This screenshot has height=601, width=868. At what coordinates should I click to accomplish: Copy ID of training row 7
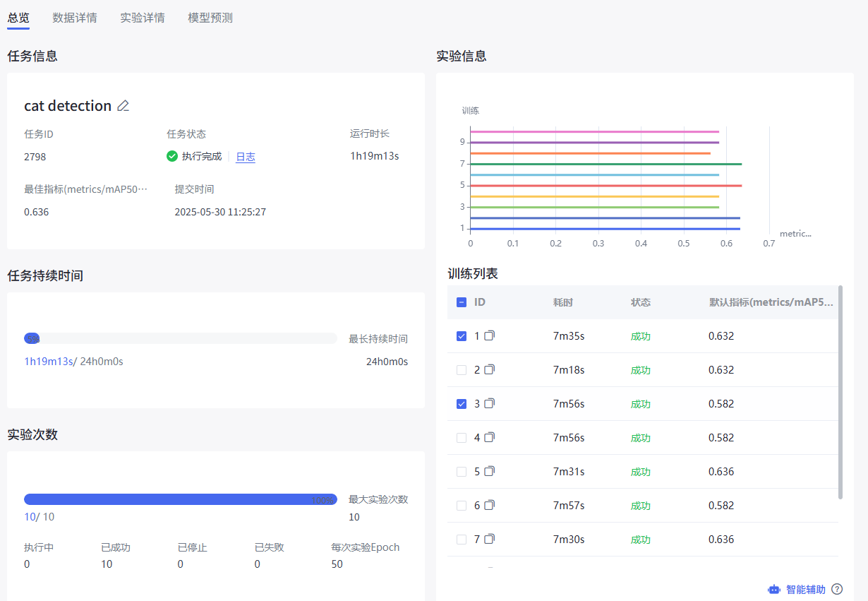click(489, 539)
